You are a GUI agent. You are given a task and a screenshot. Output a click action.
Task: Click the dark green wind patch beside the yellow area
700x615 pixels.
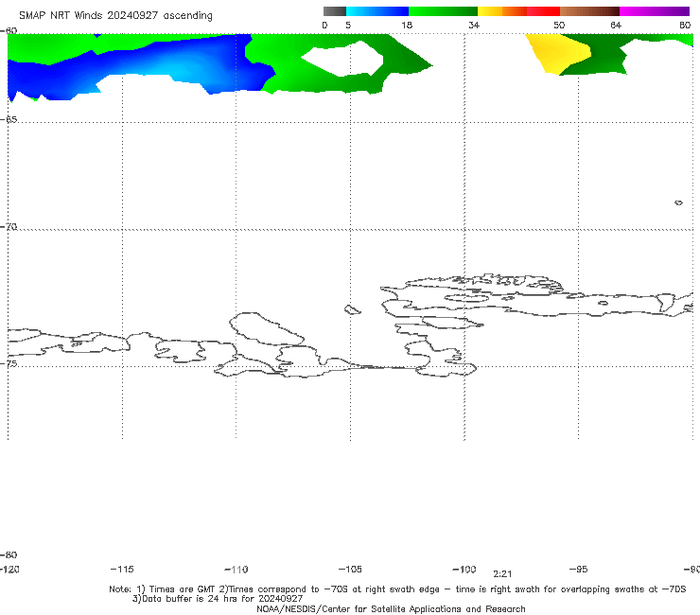pyautogui.click(x=604, y=56)
